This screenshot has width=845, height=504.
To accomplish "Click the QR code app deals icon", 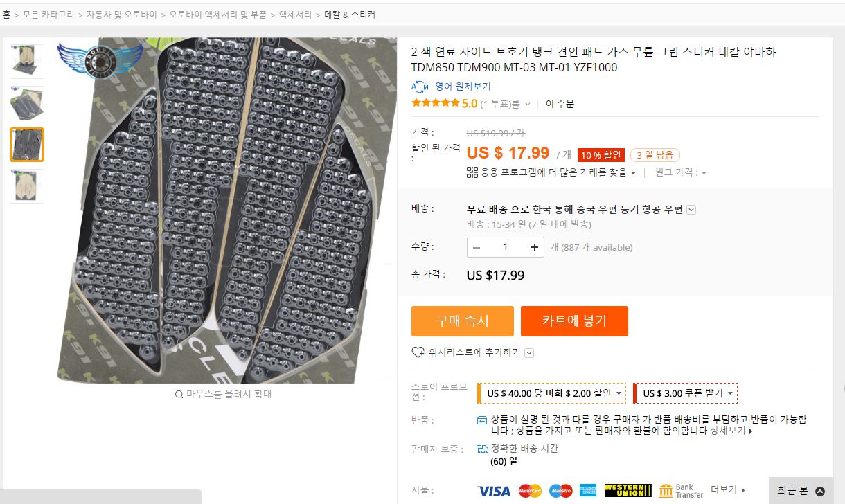I will click(x=472, y=172).
